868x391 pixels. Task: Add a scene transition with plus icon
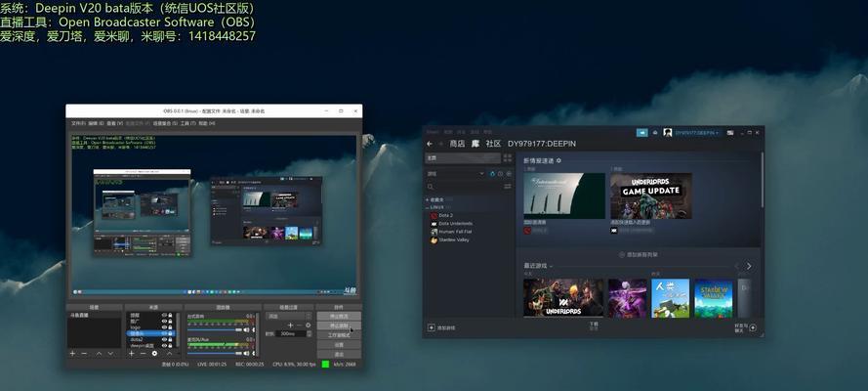pyautogui.click(x=291, y=326)
